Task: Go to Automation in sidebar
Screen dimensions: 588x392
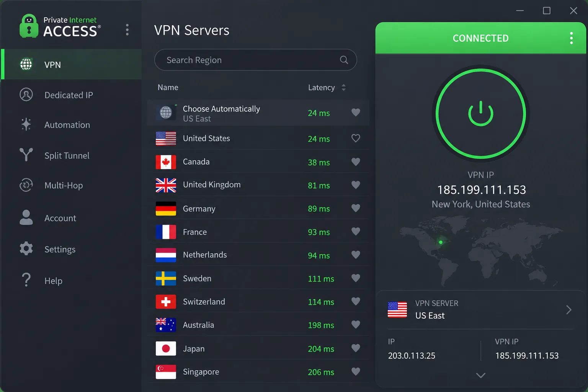Action: [x=72, y=125]
